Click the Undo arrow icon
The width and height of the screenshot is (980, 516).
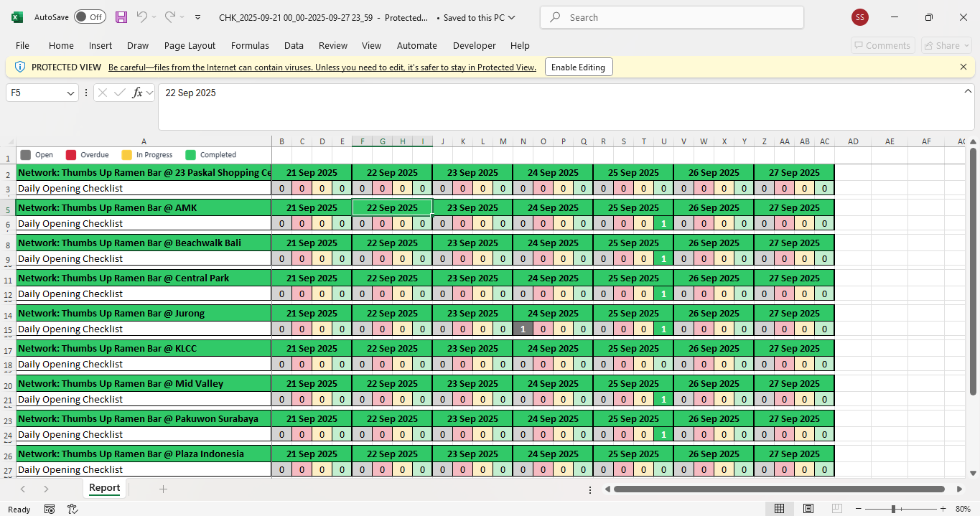142,17
